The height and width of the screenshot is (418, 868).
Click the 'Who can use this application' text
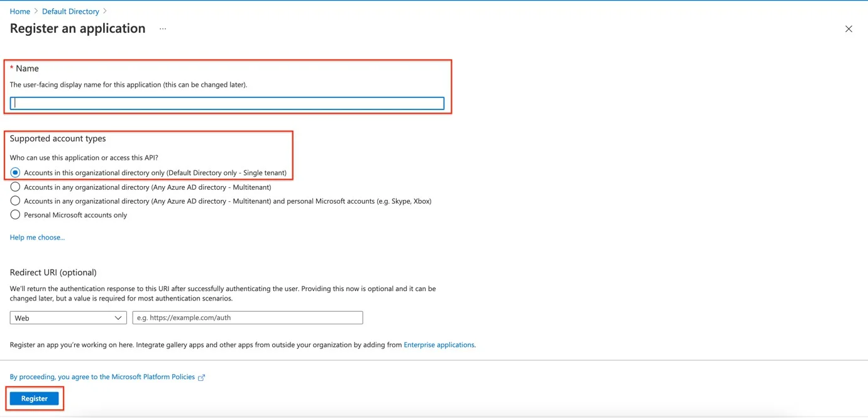pyautogui.click(x=84, y=158)
